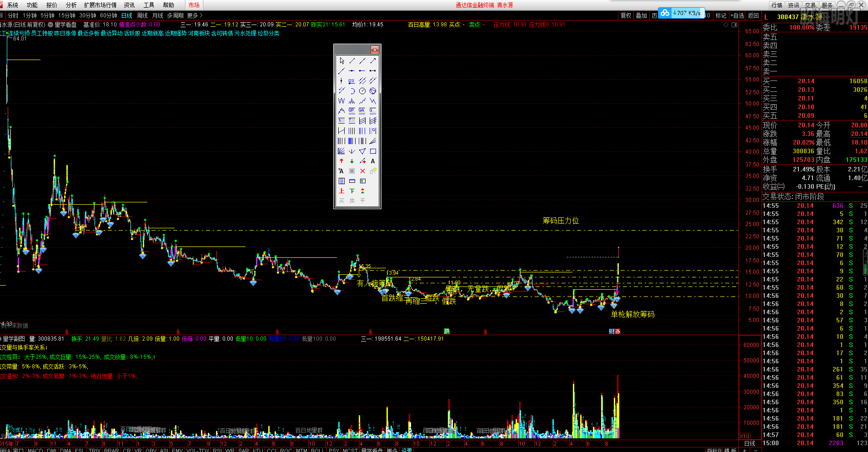This screenshot has height=452, width=868.
Task: Close the drawing tools palette
Action: [x=375, y=50]
